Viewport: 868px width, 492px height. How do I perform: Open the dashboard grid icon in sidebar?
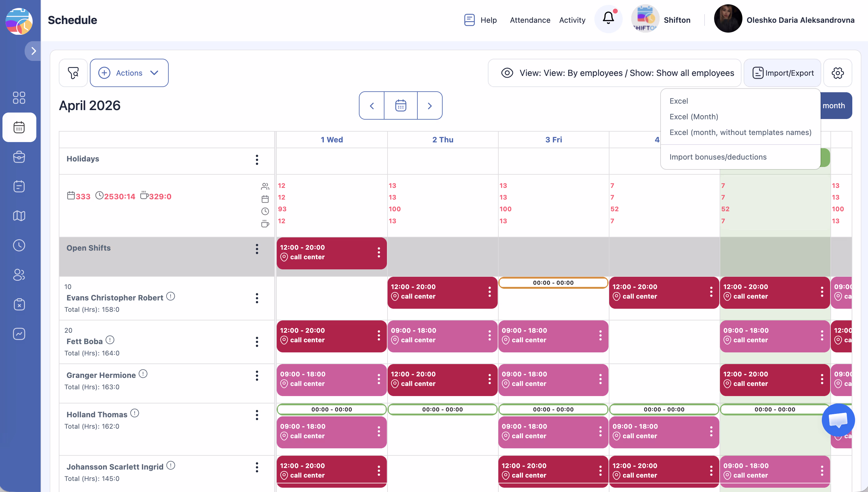point(19,98)
